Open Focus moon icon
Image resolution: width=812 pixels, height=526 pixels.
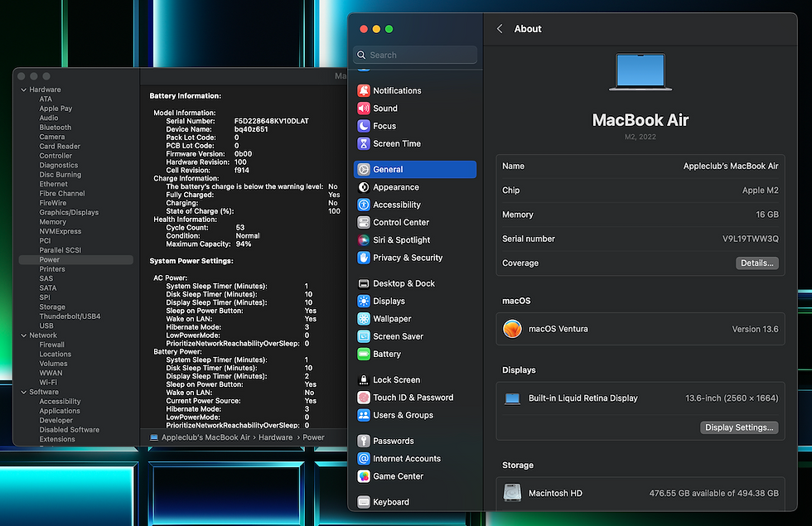tap(364, 126)
